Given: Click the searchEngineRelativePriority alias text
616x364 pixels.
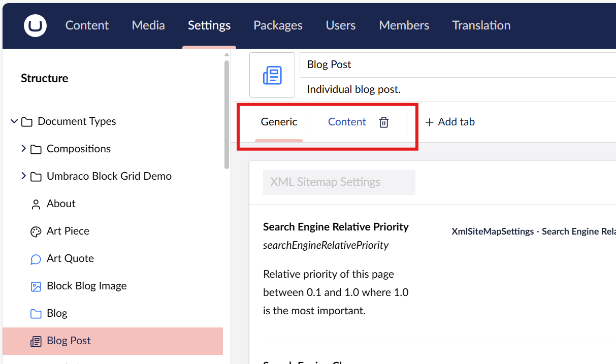Looking at the screenshot, I should pyautogui.click(x=326, y=245).
